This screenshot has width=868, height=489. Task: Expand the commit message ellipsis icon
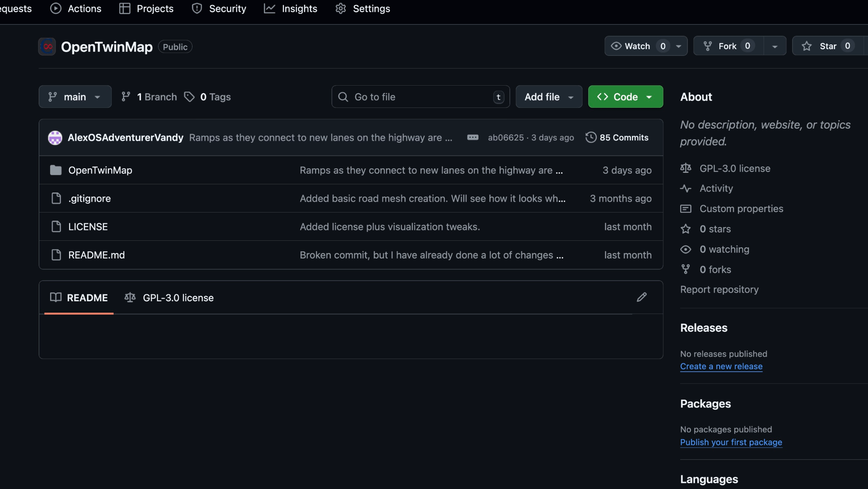473,137
